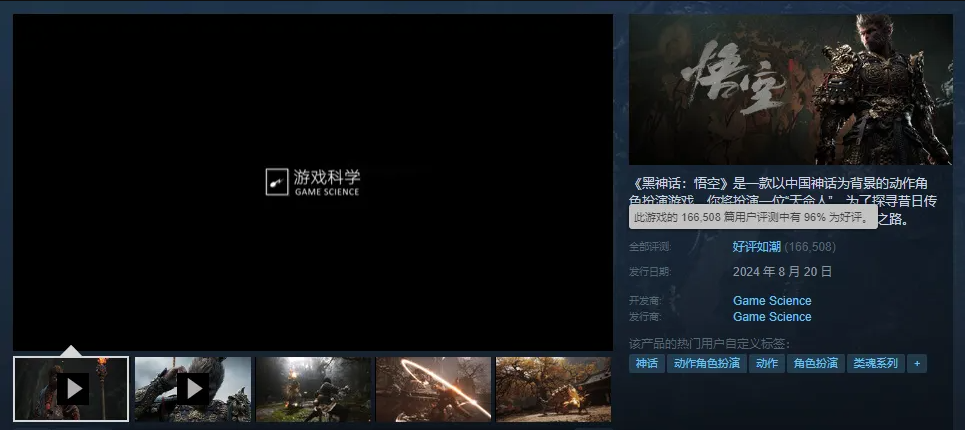Open the Game Science developer link

tap(772, 301)
